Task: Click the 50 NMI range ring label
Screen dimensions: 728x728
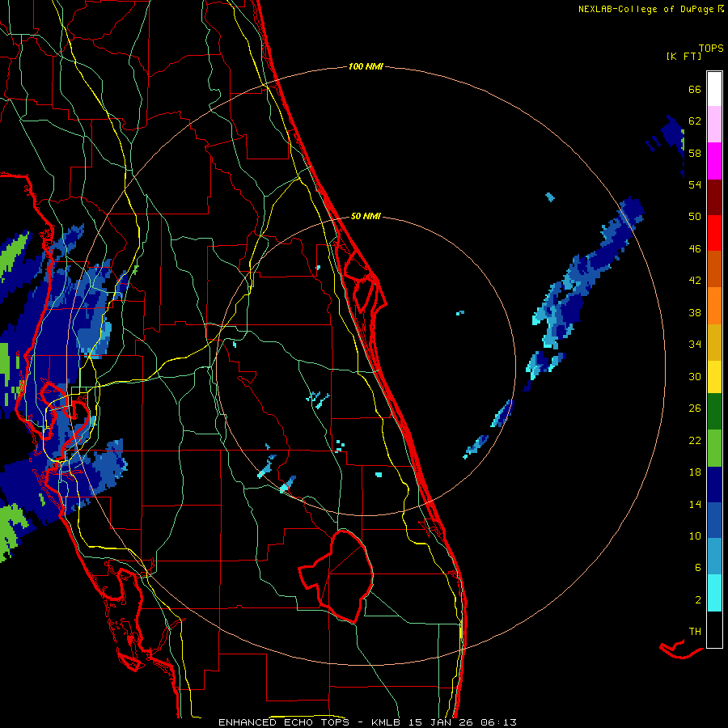Action: [366, 216]
